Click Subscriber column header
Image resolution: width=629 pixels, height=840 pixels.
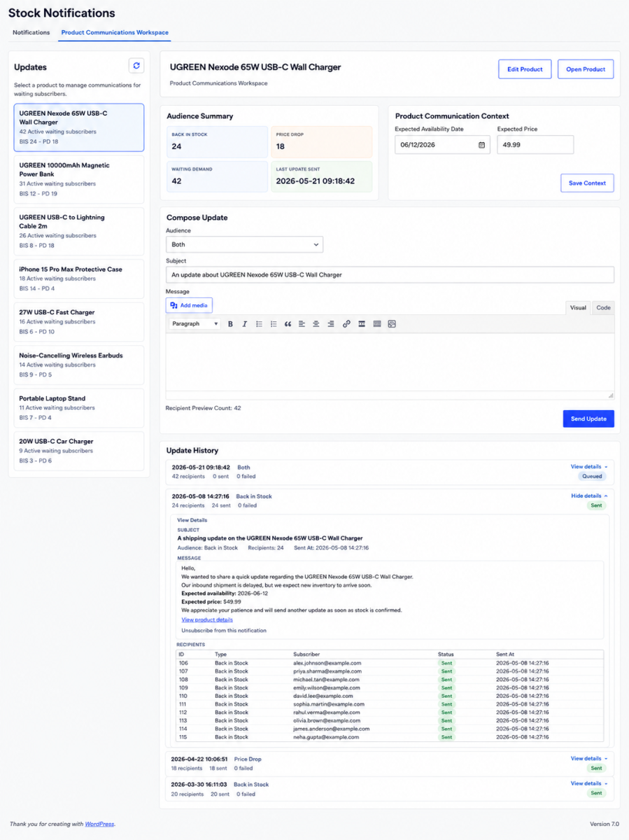click(306, 654)
